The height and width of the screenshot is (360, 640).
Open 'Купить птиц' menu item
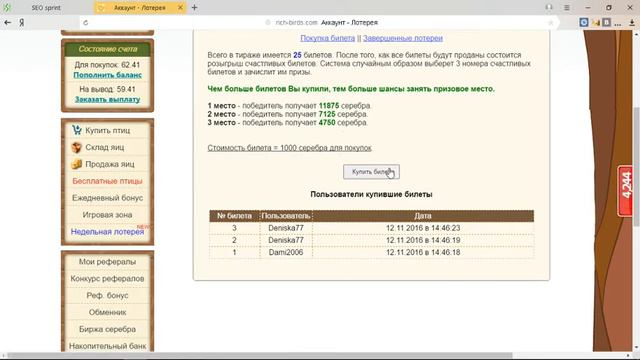[107, 130]
